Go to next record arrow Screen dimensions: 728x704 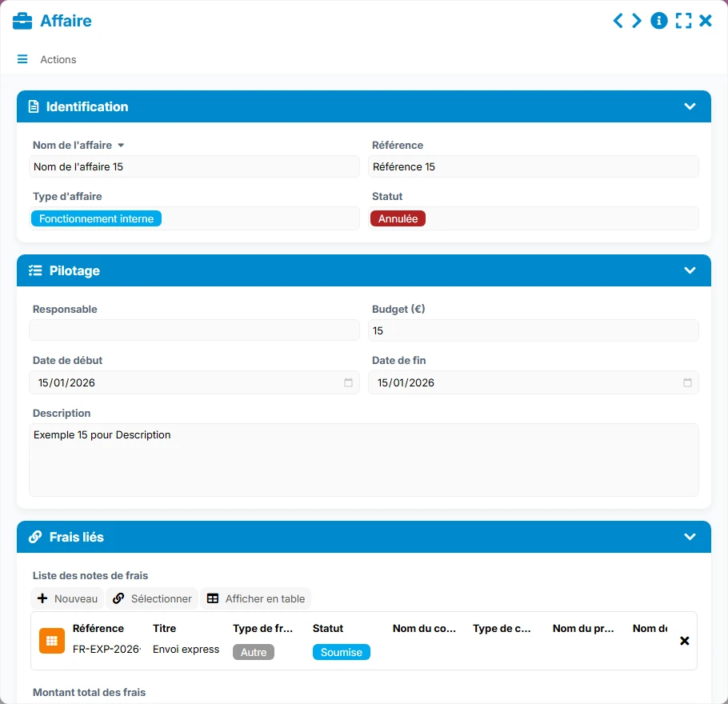637,21
